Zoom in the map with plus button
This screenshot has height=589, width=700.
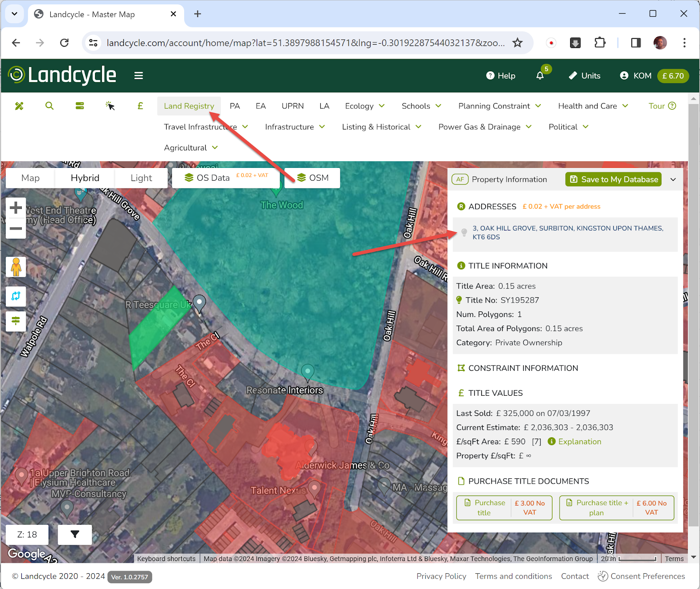pyautogui.click(x=16, y=207)
